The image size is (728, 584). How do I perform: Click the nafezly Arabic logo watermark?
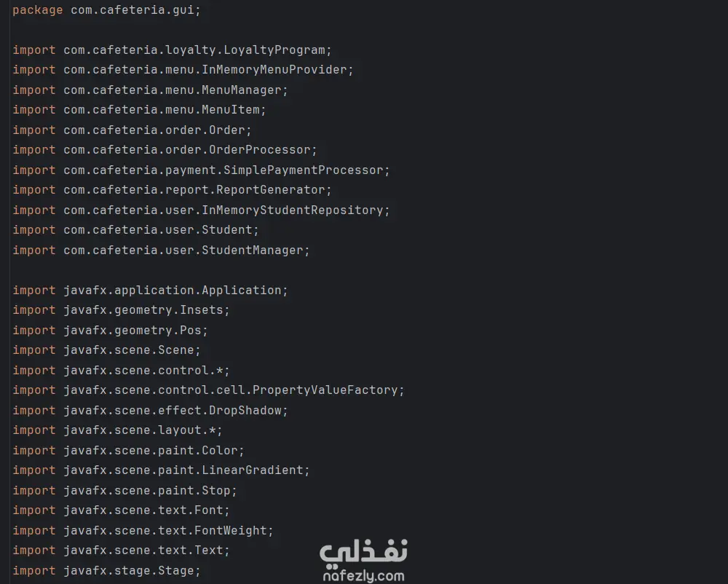point(363,551)
